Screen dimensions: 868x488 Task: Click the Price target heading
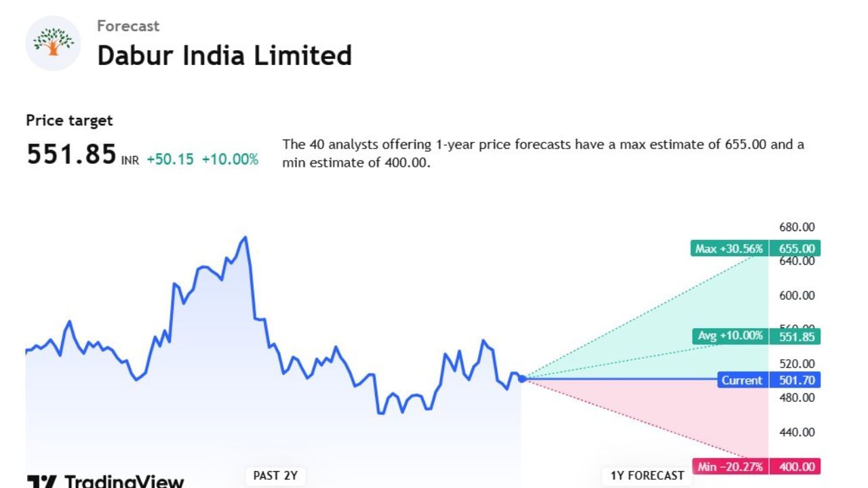[69, 121]
